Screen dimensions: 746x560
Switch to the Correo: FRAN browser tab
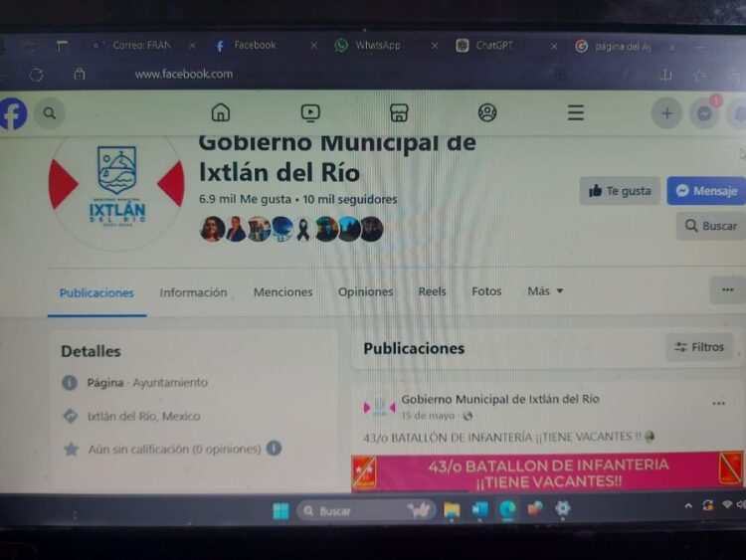pos(142,45)
